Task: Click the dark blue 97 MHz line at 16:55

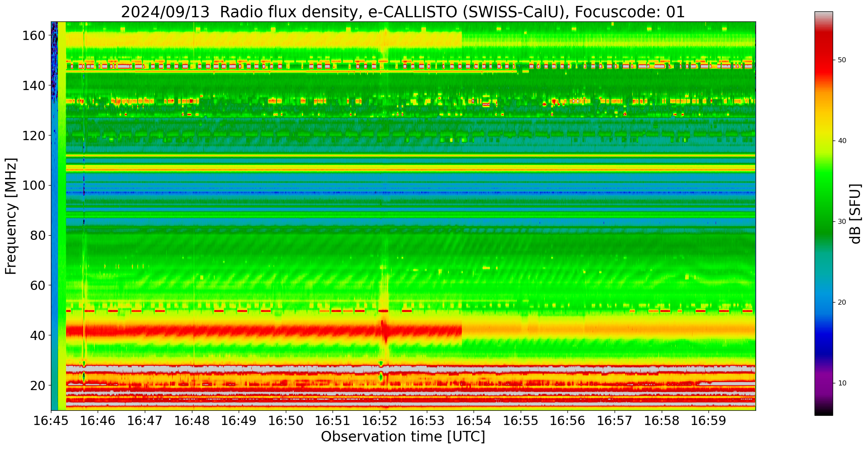Action: pyautogui.click(x=521, y=193)
